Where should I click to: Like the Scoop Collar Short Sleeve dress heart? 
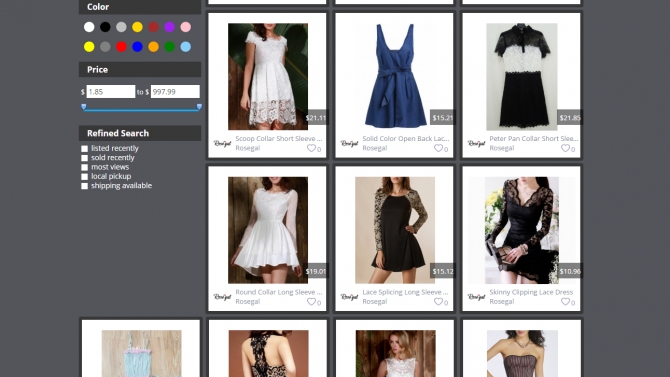point(311,148)
